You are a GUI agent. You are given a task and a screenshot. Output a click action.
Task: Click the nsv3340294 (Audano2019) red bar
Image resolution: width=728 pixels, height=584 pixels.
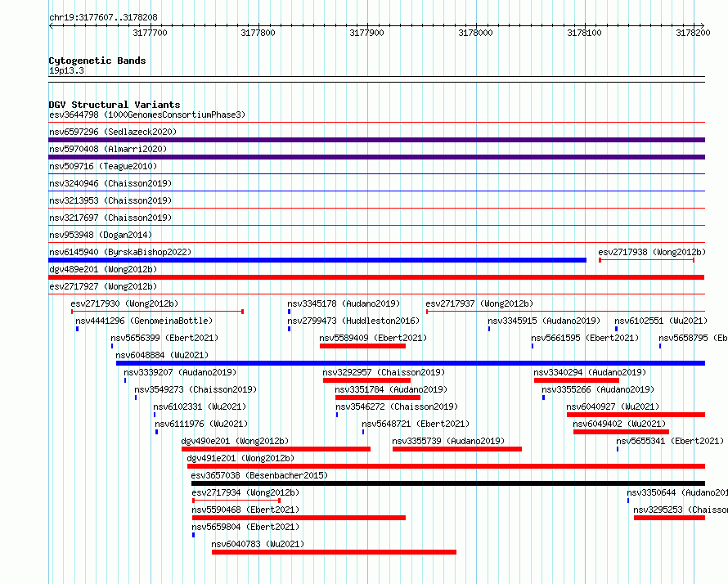[x=576, y=380]
